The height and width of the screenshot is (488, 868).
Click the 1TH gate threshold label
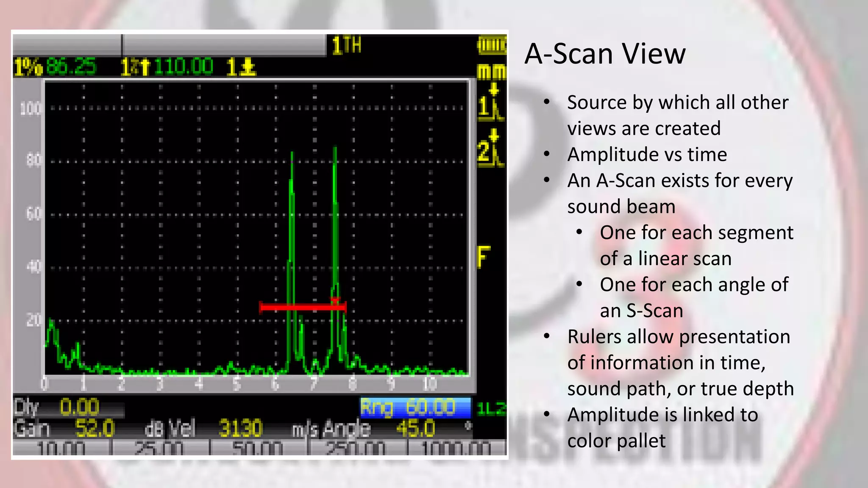[346, 45]
